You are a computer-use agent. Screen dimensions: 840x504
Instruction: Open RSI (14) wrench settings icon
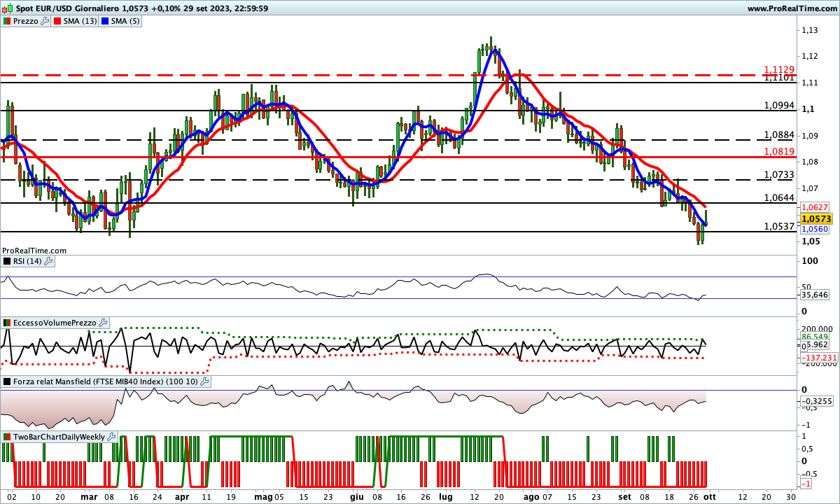click(48, 261)
